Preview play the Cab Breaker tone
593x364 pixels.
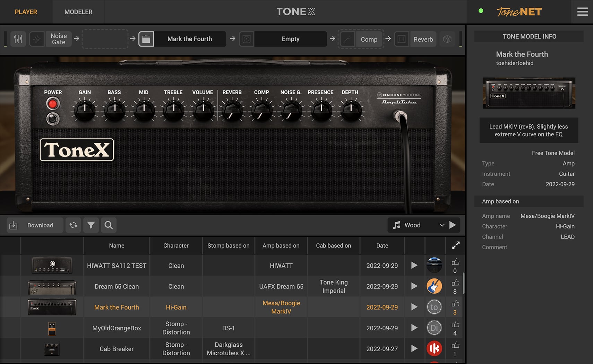(x=414, y=349)
